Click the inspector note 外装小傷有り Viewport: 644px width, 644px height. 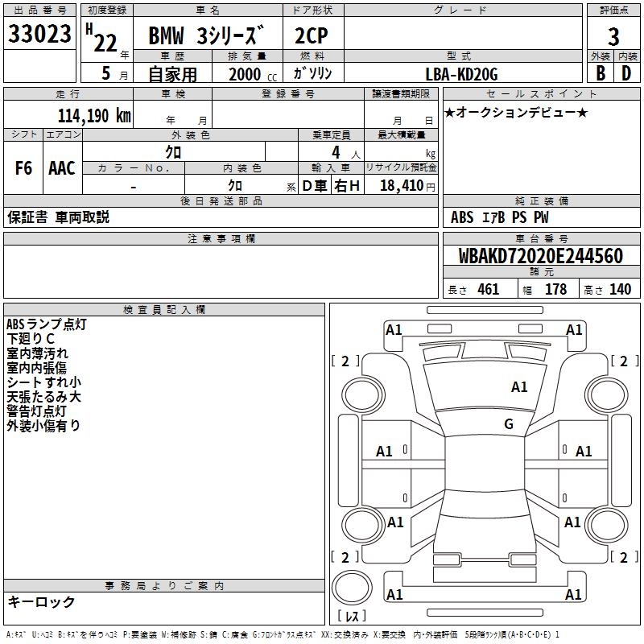coord(43,426)
